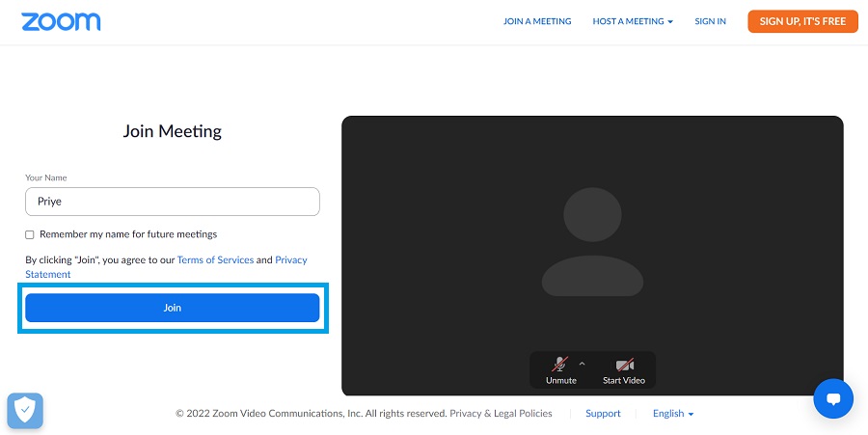Enable Remember my name for future meetings
Image resolution: width=868 pixels, height=435 pixels.
point(30,234)
